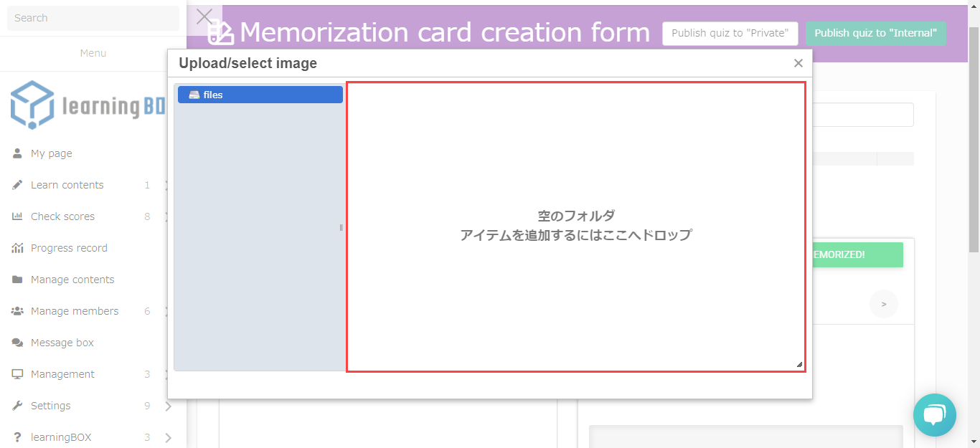Click the Manage members people icon
This screenshot has height=448, width=980.
click(17, 311)
